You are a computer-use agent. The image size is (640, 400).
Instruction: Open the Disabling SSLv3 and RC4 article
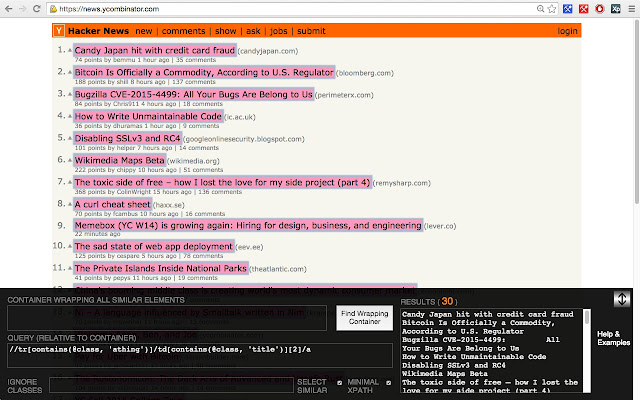tap(127, 138)
